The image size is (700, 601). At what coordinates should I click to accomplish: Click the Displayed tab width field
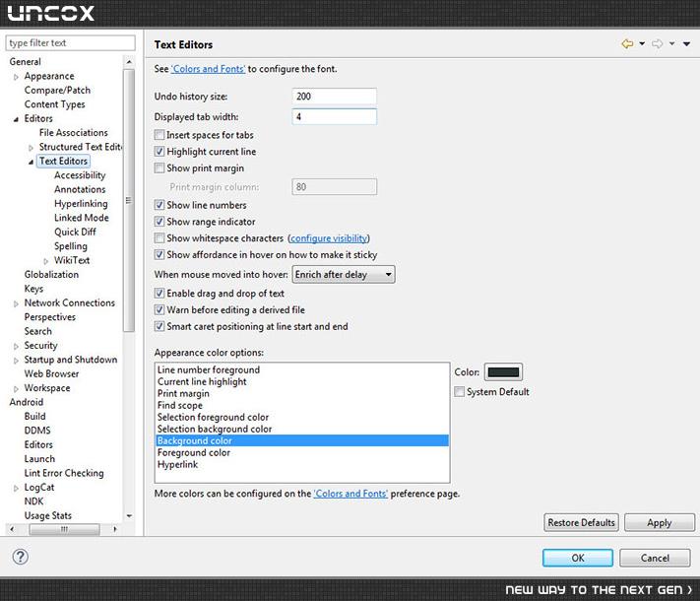(335, 116)
